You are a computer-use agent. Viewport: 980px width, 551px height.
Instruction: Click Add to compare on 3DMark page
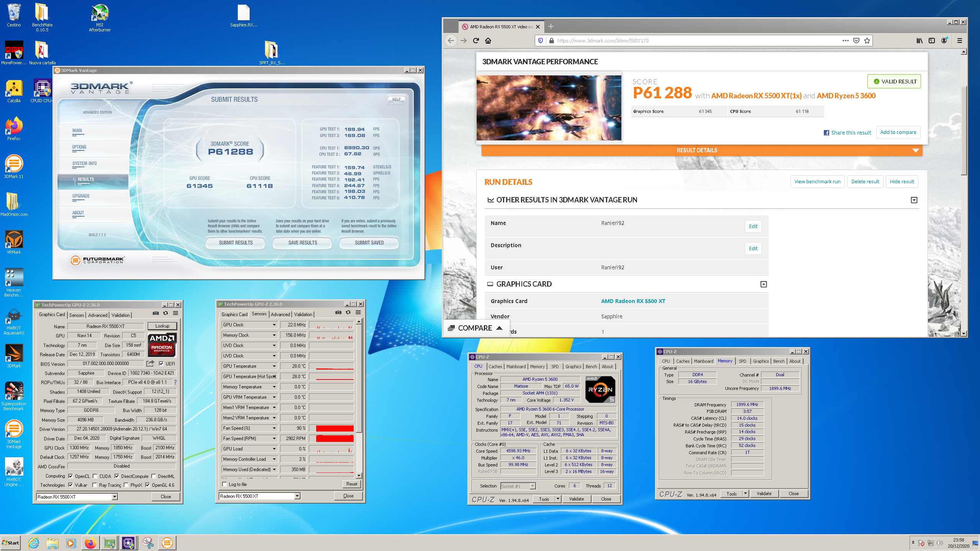pos(898,132)
